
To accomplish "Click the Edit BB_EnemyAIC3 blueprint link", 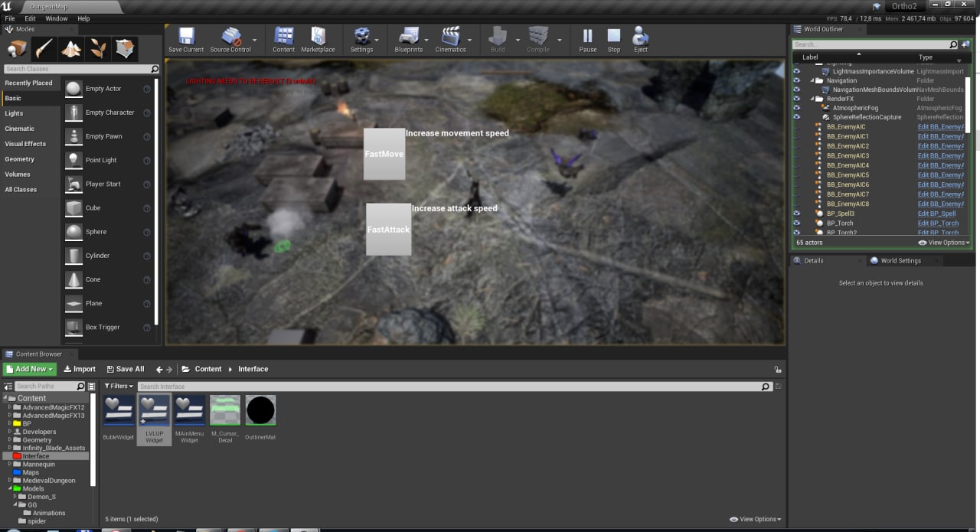I will [940, 155].
